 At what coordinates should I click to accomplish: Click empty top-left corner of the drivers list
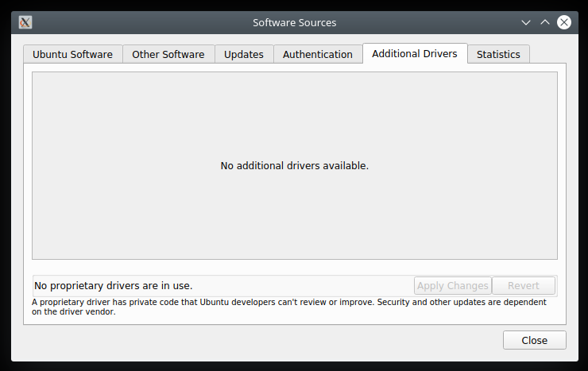click(48, 83)
